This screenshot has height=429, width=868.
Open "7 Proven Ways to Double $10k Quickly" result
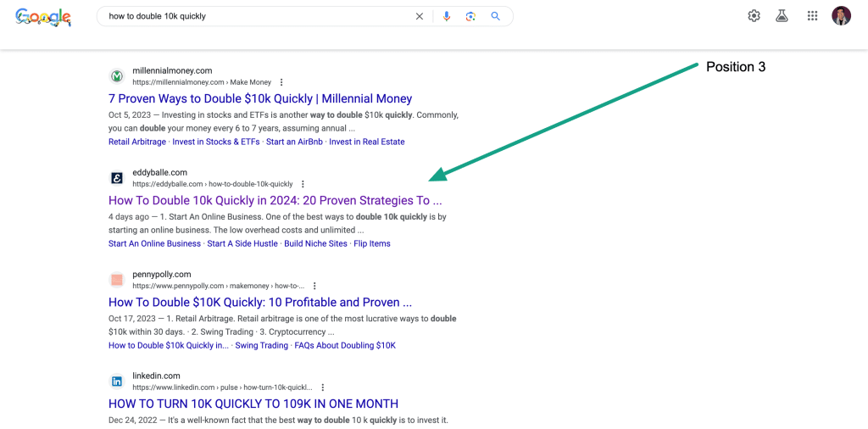point(260,99)
